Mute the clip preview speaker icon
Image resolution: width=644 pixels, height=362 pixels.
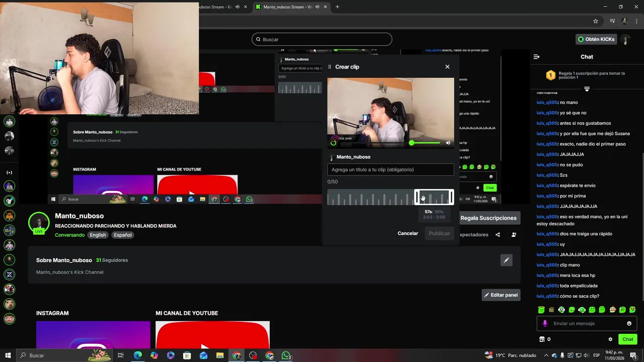(x=448, y=143)
